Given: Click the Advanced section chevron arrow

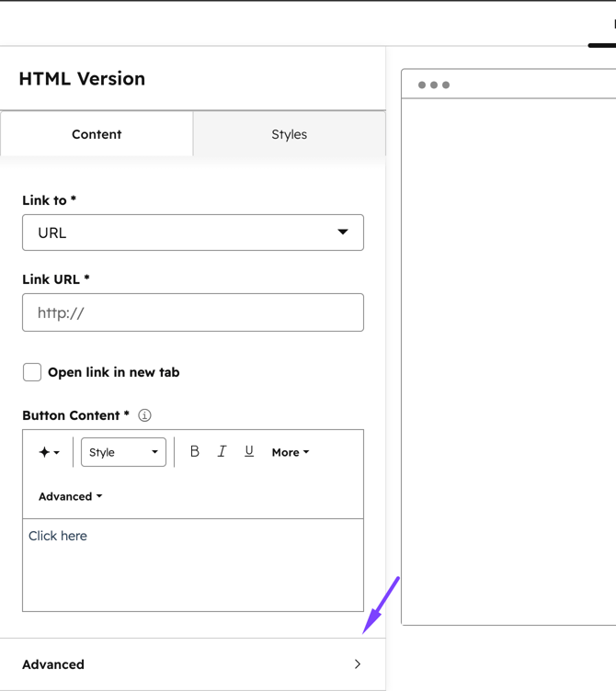Looking at the screenshot, I should tap(358, 664).
